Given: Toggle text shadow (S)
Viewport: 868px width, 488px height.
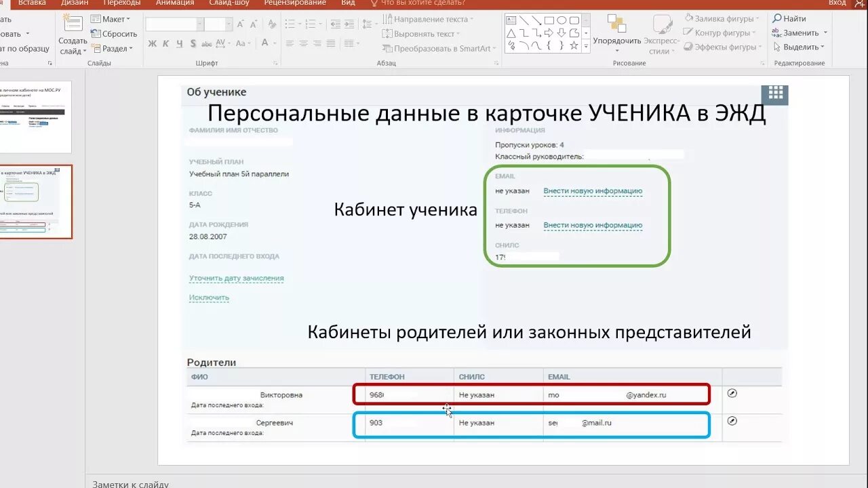Looking at the screenshot, I should click(x=193, y=43).
